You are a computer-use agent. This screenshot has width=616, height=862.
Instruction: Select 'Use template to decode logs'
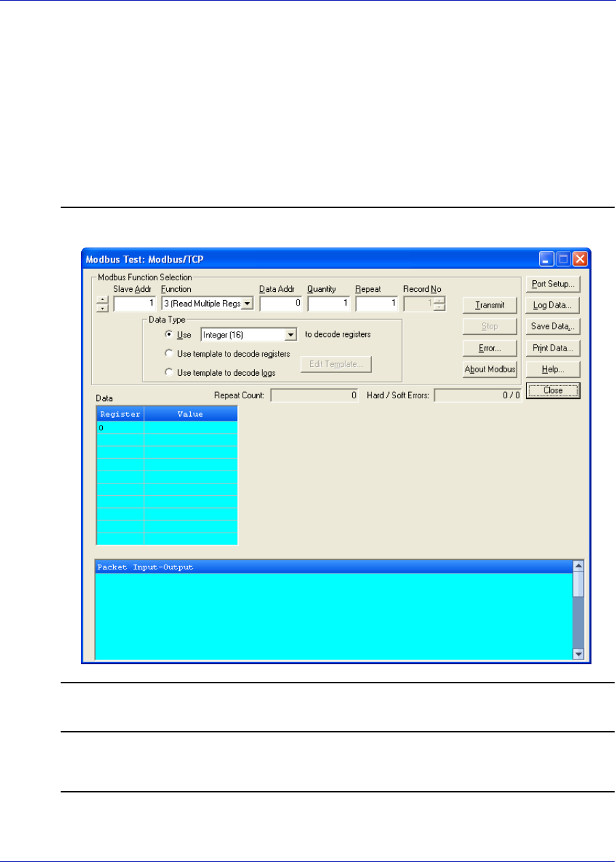[x=169, y=372]
